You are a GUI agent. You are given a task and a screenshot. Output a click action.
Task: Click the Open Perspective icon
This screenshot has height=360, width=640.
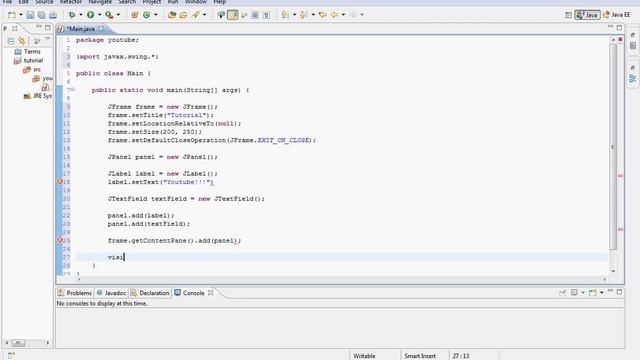568,15
